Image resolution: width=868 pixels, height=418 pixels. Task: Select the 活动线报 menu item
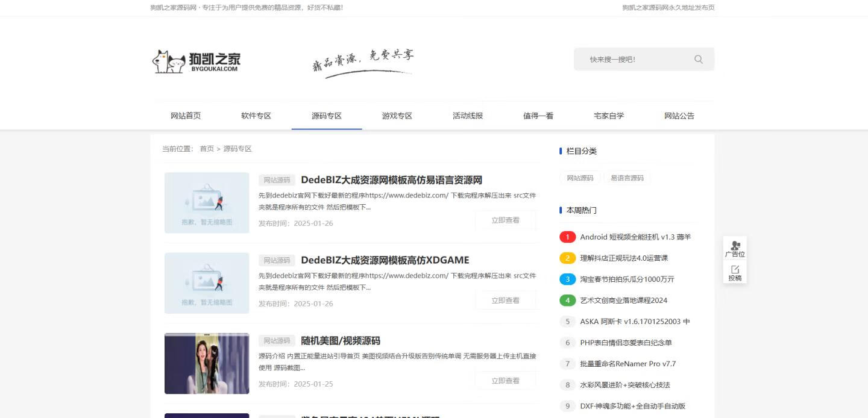click(467, 116)
